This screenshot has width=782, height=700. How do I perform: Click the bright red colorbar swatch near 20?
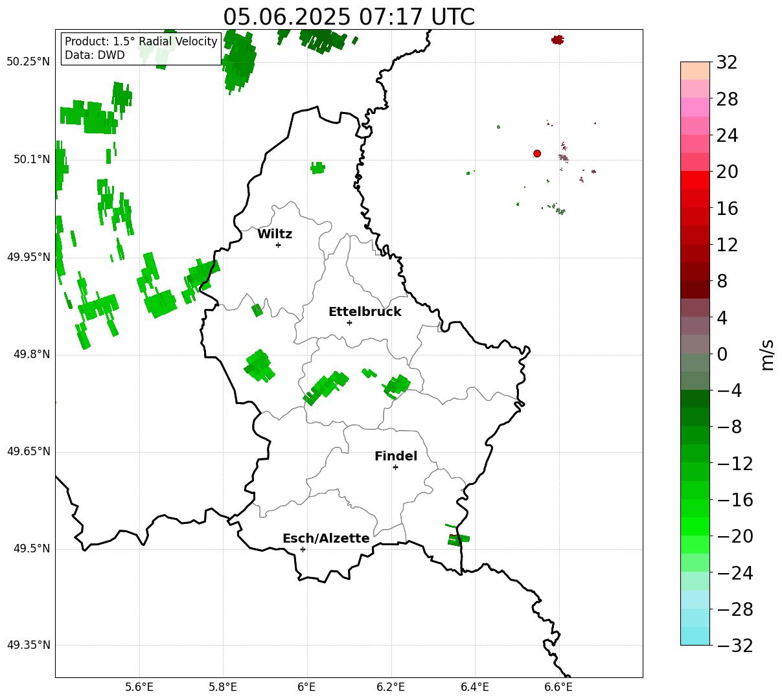pyautogui.click(x=695, y=180)
